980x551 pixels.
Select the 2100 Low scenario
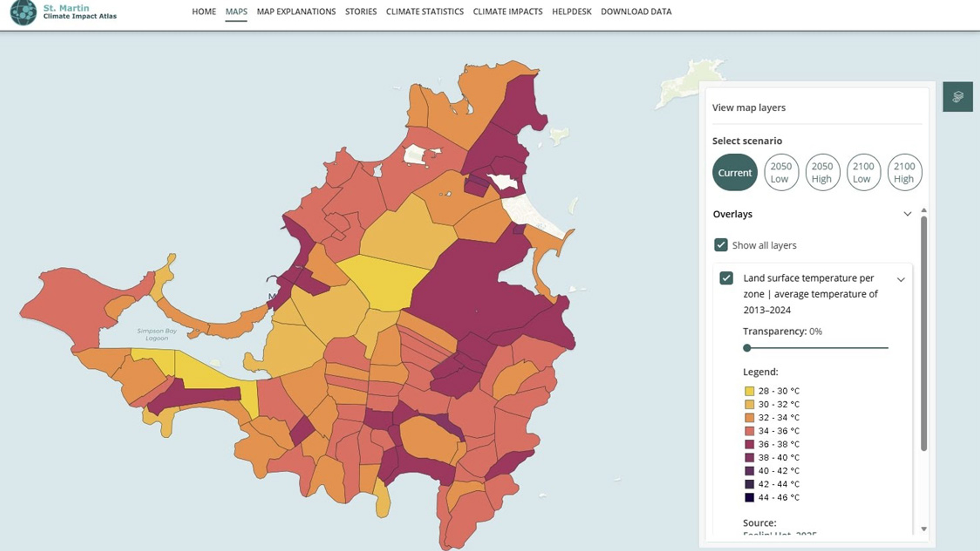[863, 172]
